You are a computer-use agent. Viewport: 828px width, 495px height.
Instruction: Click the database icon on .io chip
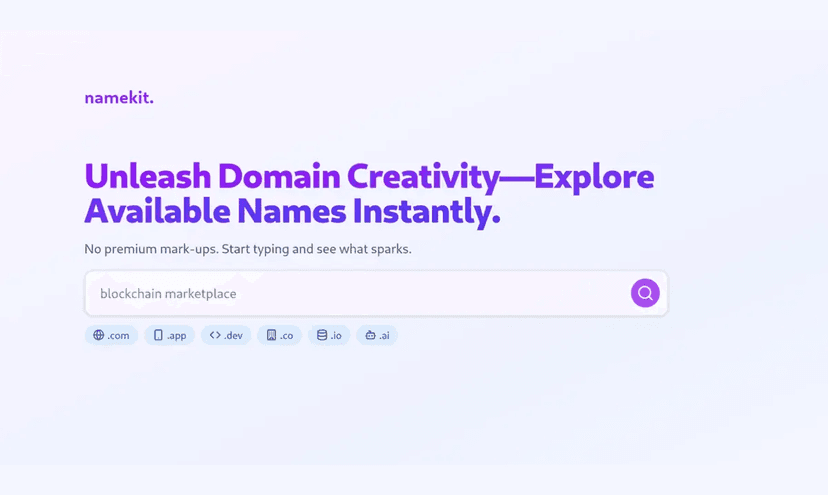click(322, 335)
